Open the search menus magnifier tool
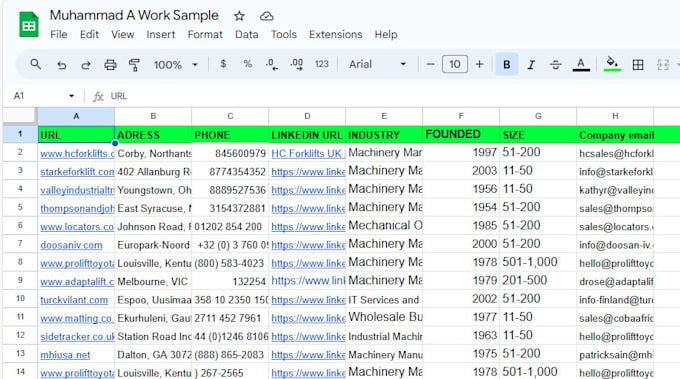Screen dimensions: 680x379 (x=36, y=65)
